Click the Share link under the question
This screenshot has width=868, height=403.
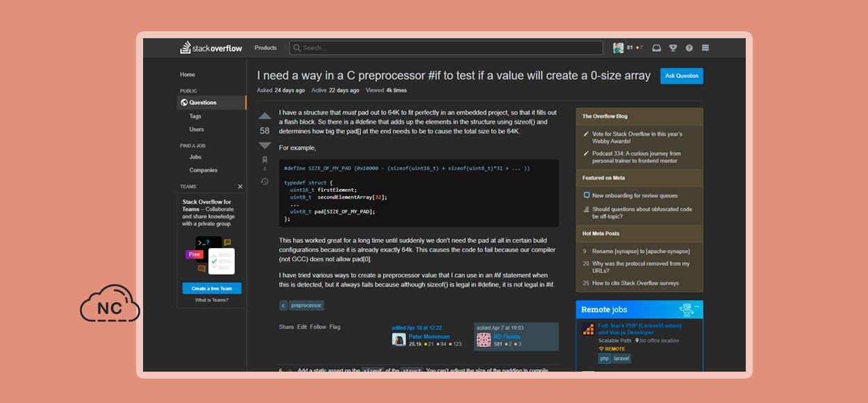286,327
